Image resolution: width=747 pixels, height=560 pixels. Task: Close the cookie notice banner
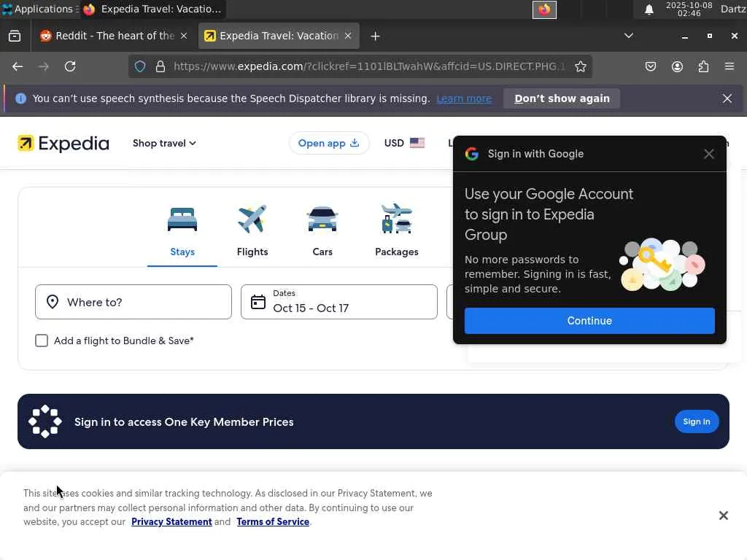[723, 516]
